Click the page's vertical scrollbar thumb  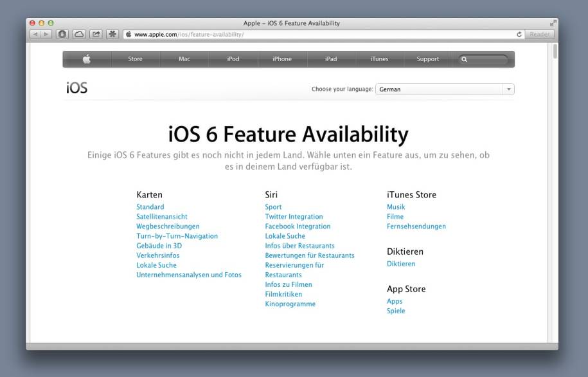coord(555,51)
